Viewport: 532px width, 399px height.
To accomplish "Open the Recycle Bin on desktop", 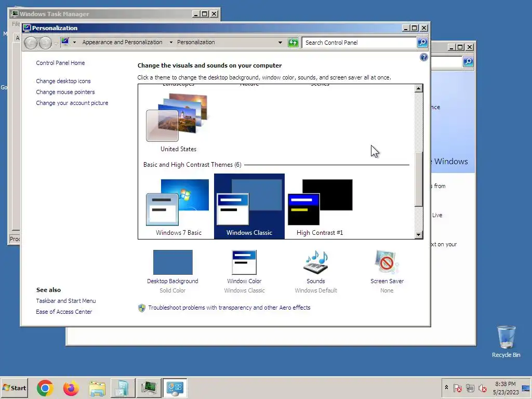I will (x=506, y=341).
